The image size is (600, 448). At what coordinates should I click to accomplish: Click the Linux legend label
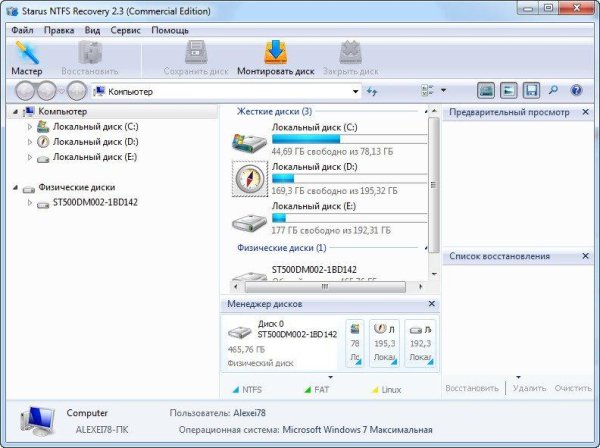[391, 390]
